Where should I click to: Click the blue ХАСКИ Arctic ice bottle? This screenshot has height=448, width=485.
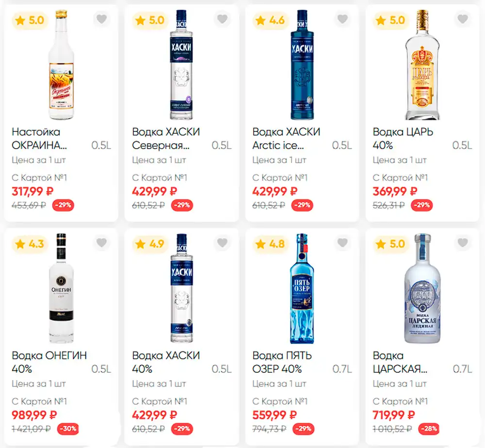pyautogui.click(x=302, y=64)
